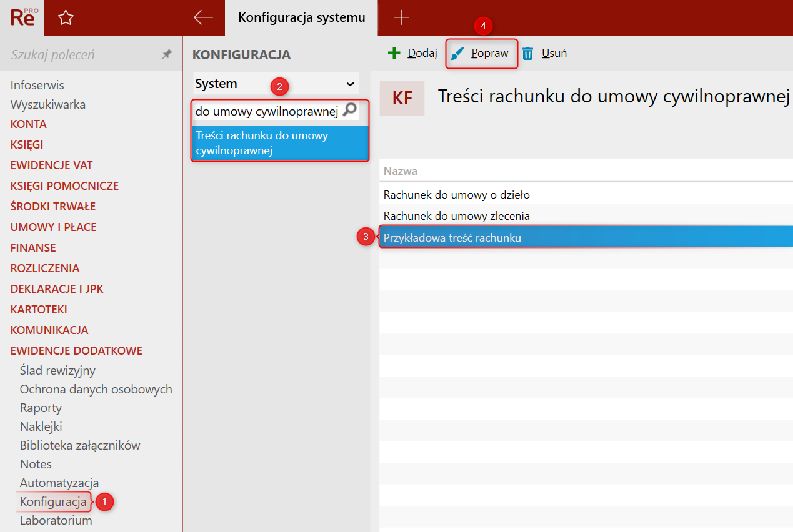Select row Rachunek do umowy o dzieło
This screenshot has width=793, height=532.
click(x=586, y=195)
